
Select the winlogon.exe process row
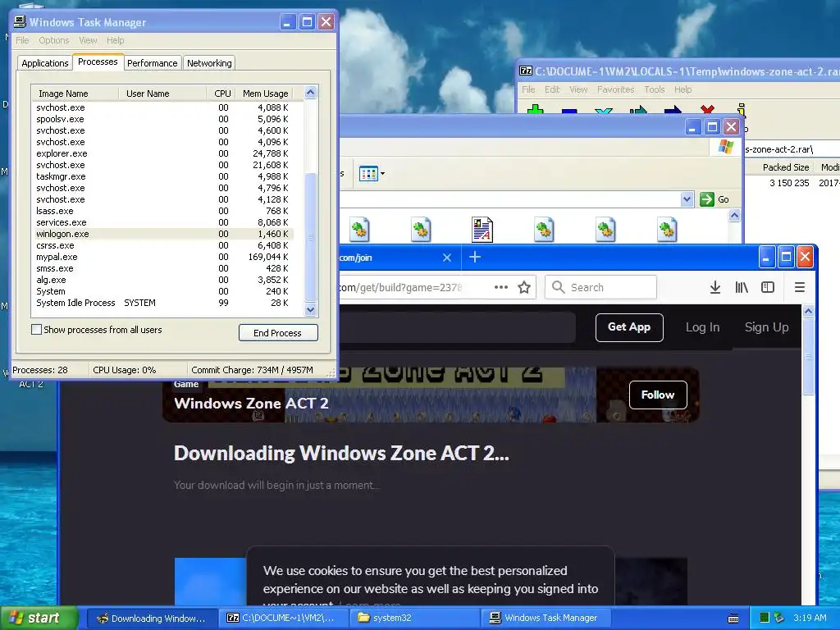coord(163,234)
